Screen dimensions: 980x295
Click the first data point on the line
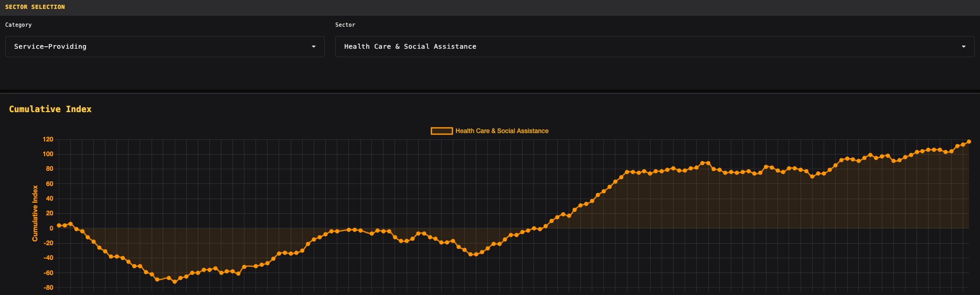click(x=59, y=225)
